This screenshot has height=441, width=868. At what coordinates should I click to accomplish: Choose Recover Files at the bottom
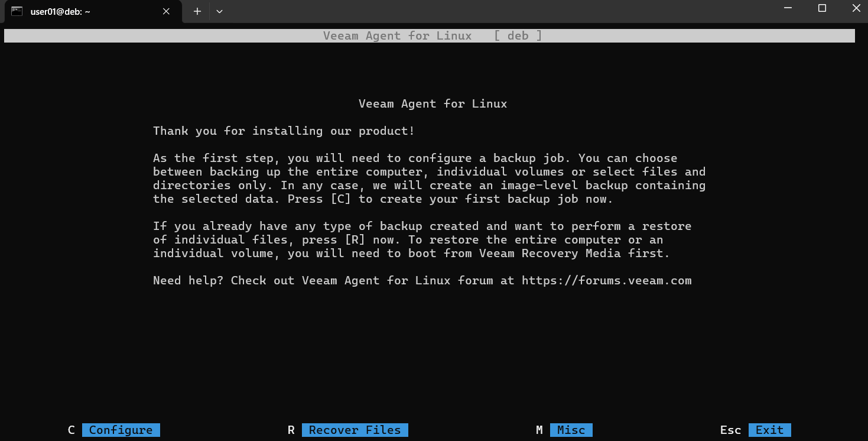(x=355, y=430)
